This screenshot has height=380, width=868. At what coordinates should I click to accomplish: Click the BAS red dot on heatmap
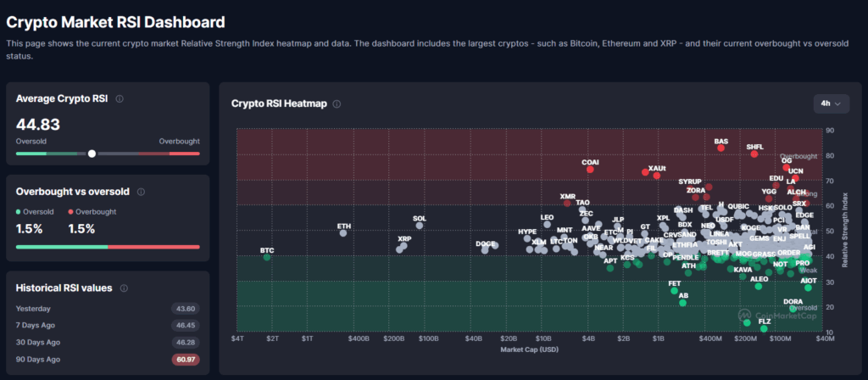point(721,148)
